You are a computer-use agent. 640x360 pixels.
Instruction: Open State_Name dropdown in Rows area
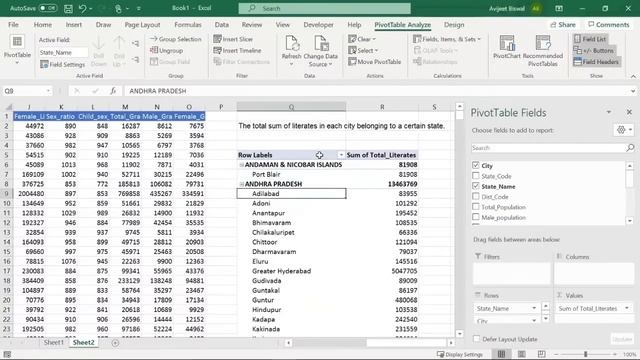tap(534, 308)
